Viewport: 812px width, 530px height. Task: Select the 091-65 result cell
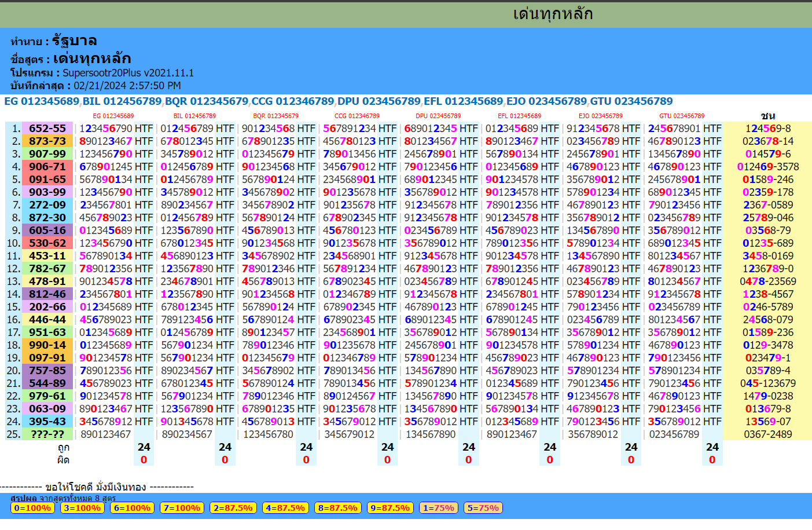[47, 180]
